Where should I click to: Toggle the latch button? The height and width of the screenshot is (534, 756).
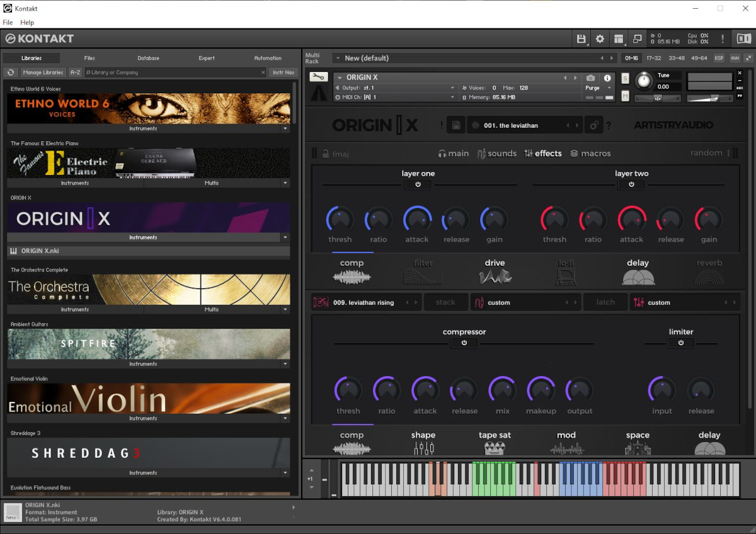pos(605,302)
